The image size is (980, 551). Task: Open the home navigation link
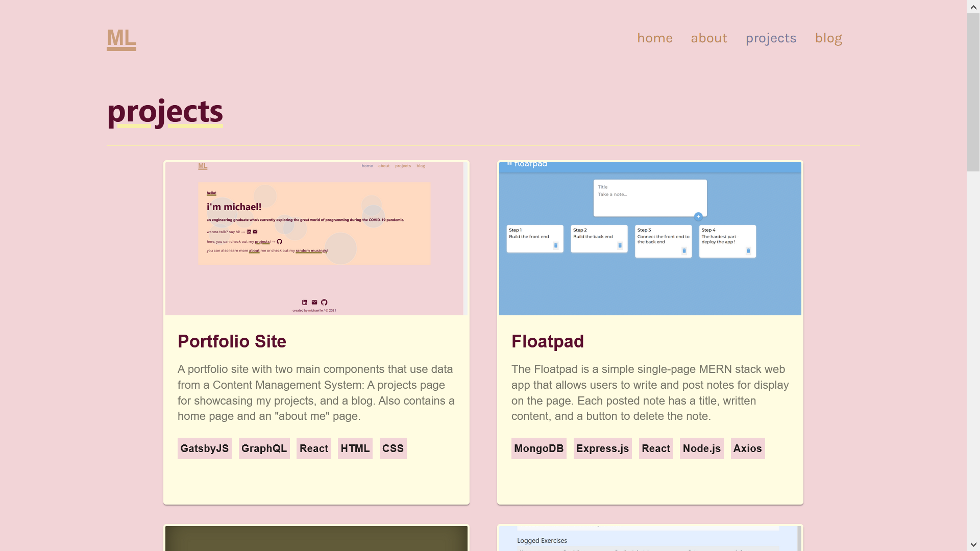tap(655, 38)
